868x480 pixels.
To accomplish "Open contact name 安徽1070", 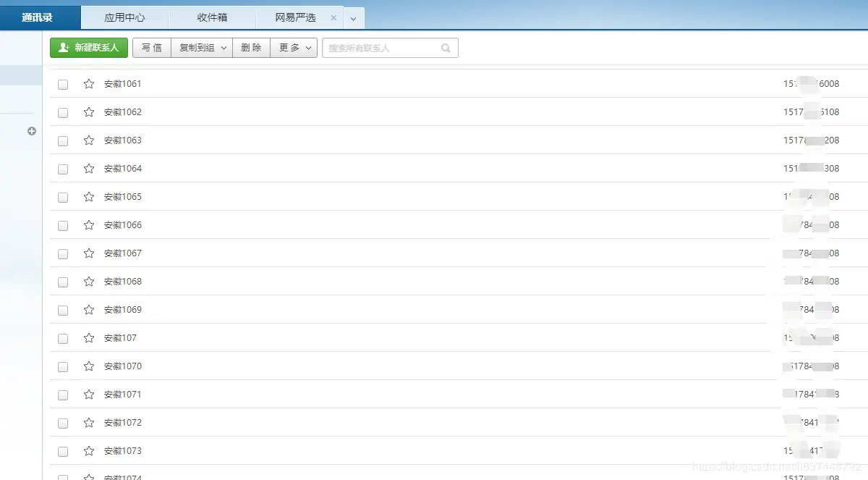I will (x=123, y=366).
